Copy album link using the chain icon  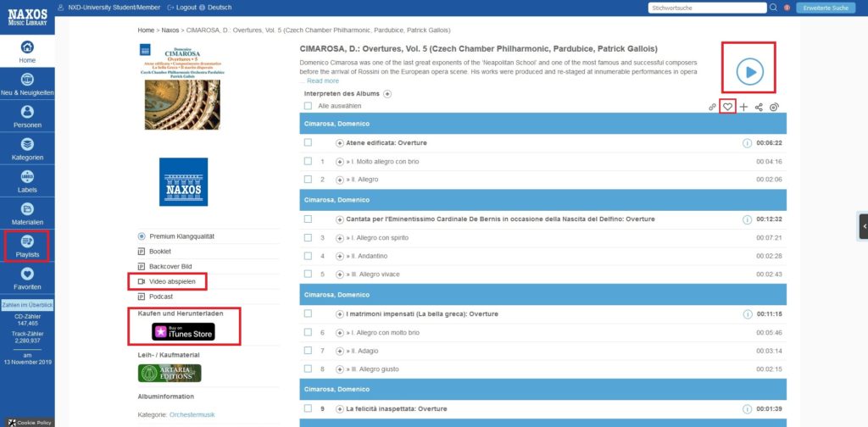[712, 107]
